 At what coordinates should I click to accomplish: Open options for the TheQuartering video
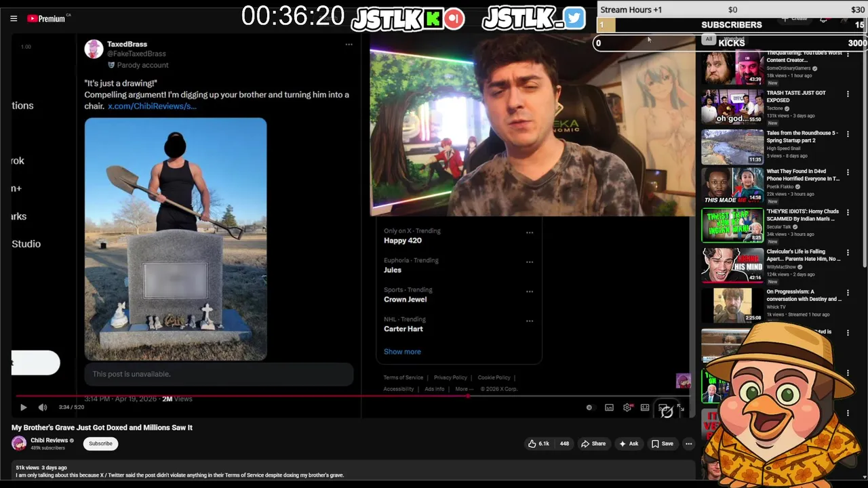[848, 54]
